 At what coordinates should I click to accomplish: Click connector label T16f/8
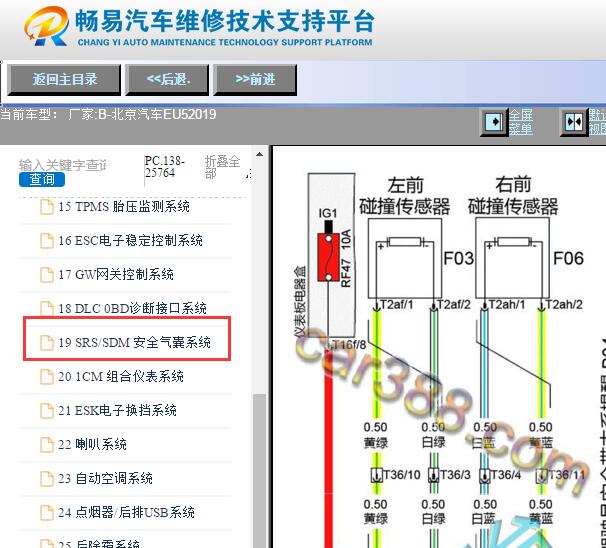point(349,344)
